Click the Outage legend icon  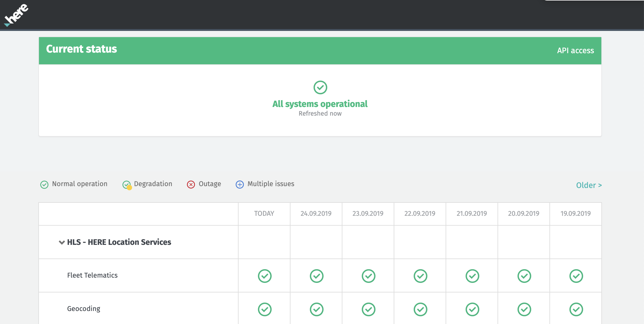tap(191, 185)
